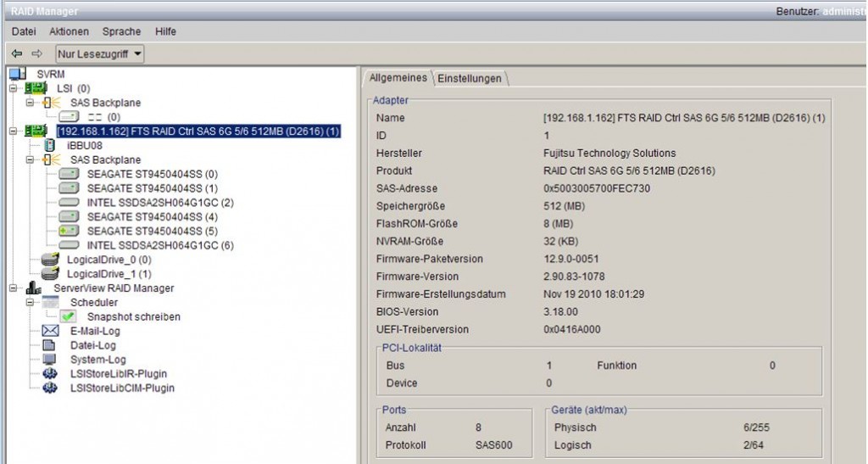Image resolution: width=868 pixels, height=464 pixels.
Task: Click the Scheduler calendar icon
Action: 50,302
